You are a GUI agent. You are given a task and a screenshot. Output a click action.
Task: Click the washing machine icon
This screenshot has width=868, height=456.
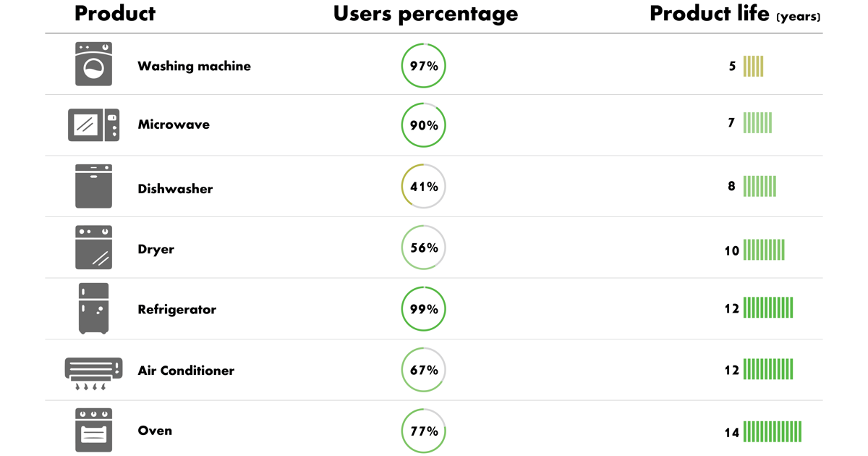tap(93, 64)
